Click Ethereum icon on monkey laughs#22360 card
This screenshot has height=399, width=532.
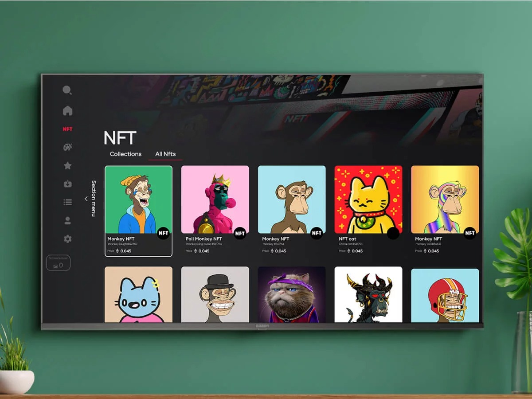pyautogui.click(x=117, y=251)
